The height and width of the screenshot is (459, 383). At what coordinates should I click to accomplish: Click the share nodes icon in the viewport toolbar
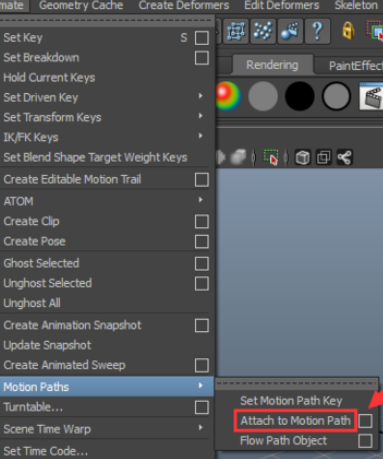tap(344, 157)
